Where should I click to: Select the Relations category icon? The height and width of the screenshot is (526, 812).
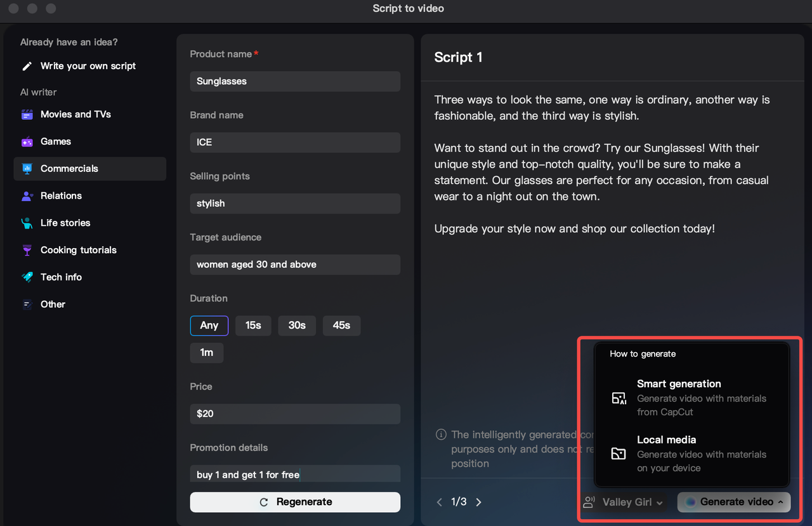27,195
